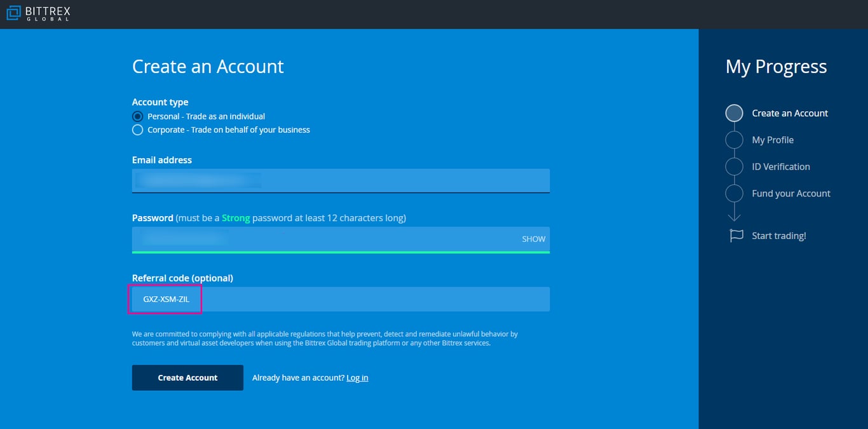Click the Create Account button
Screen dimensions: 868x429
point(187,378)
